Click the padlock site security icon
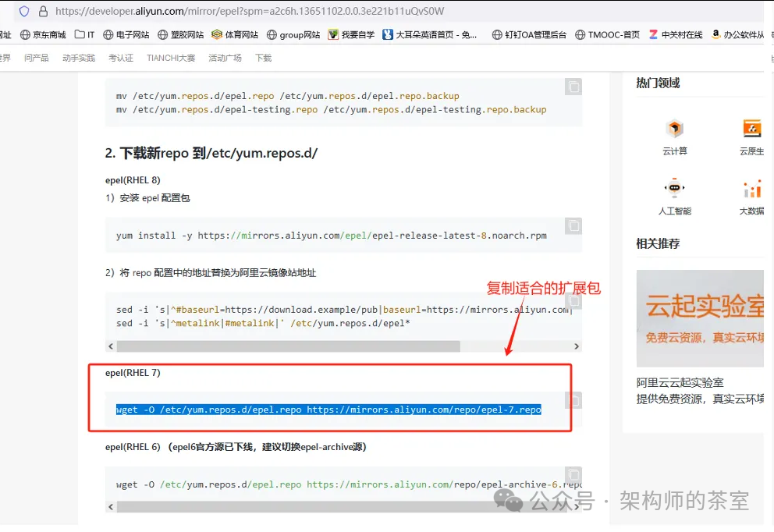Viewport: 774px width, 532px height. (x=44, y=11)
